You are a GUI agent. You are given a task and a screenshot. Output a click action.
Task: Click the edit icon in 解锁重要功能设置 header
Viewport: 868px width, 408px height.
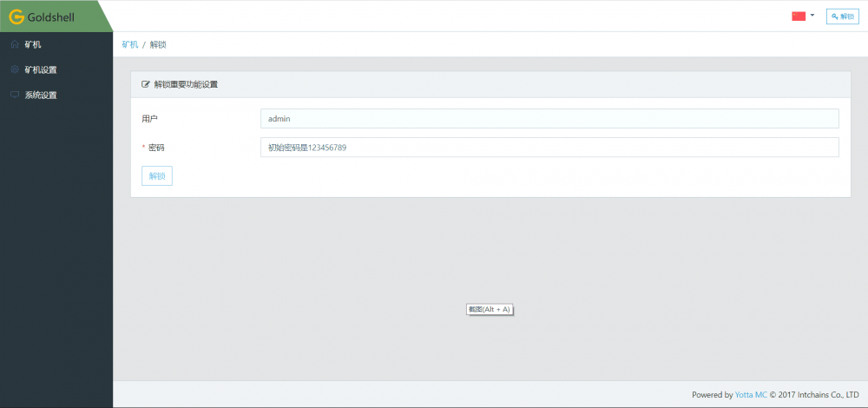[x=146, y=85]
